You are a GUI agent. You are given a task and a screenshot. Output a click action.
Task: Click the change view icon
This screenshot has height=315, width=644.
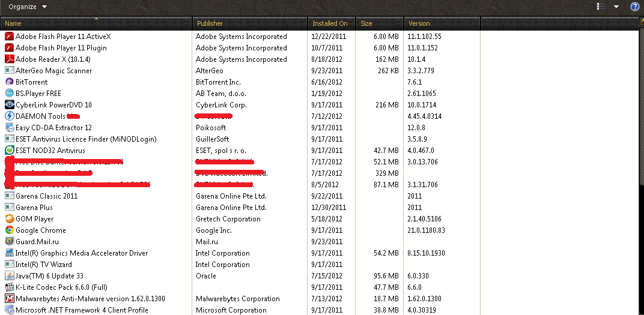[602, 7]
